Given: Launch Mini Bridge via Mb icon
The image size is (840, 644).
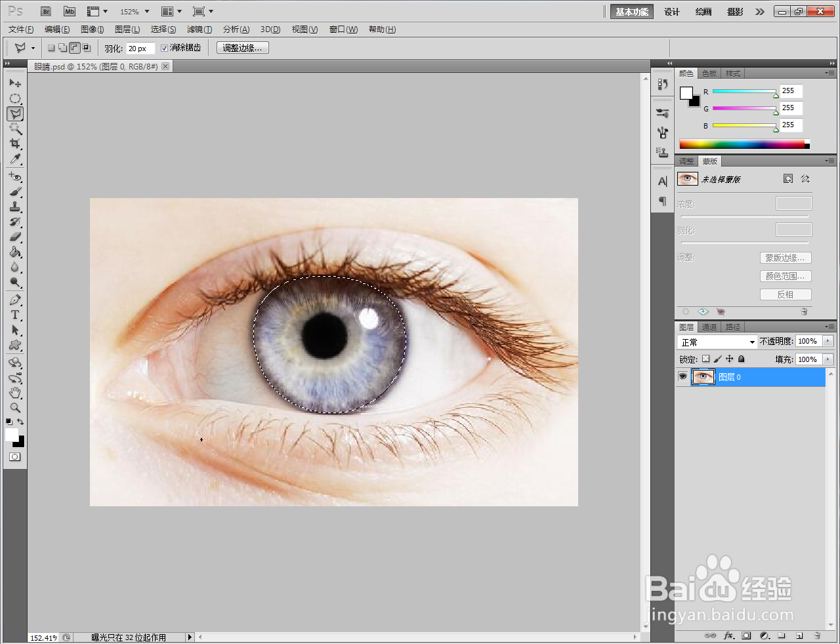Looking at the screenshot, I should pyautogui.click(x=70, y=11).
